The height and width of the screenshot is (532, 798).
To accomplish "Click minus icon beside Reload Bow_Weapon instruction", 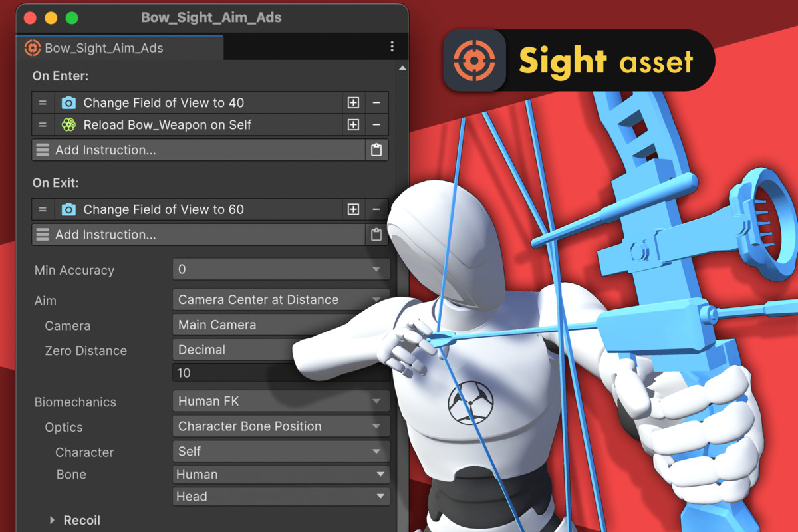I will [x=376, y=125].
